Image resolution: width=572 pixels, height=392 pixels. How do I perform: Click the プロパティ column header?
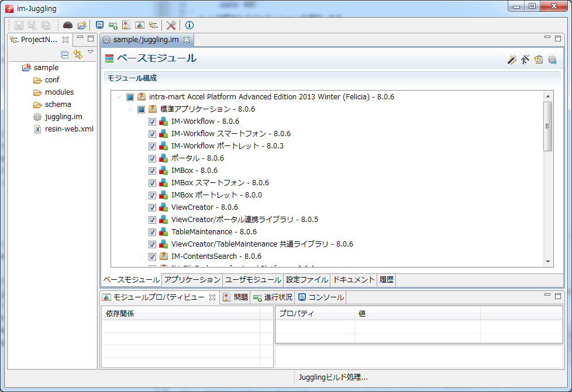(315, 314)
